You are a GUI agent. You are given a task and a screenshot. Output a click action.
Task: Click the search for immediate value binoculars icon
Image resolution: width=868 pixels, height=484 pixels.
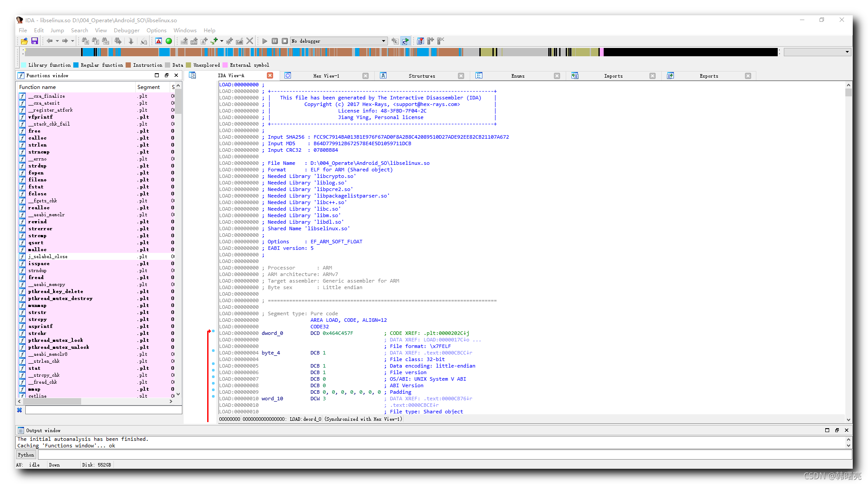[85, 41]
